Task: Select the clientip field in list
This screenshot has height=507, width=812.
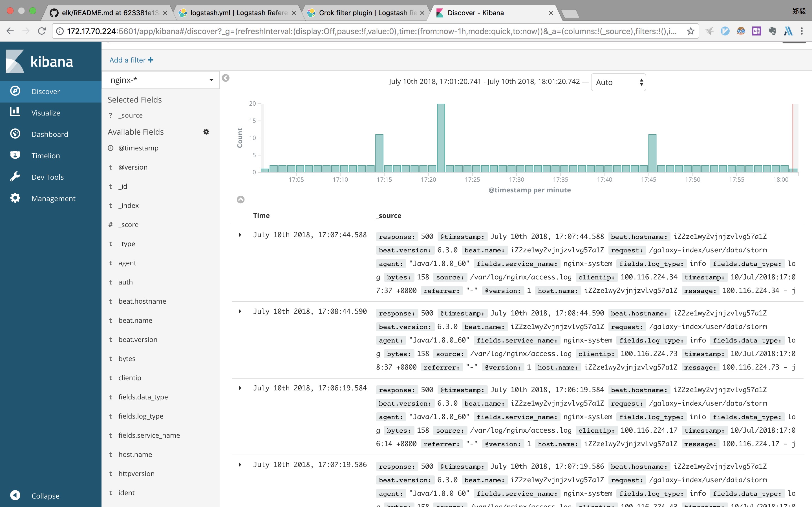Action: pyautogui.click(x=129, y=377)
